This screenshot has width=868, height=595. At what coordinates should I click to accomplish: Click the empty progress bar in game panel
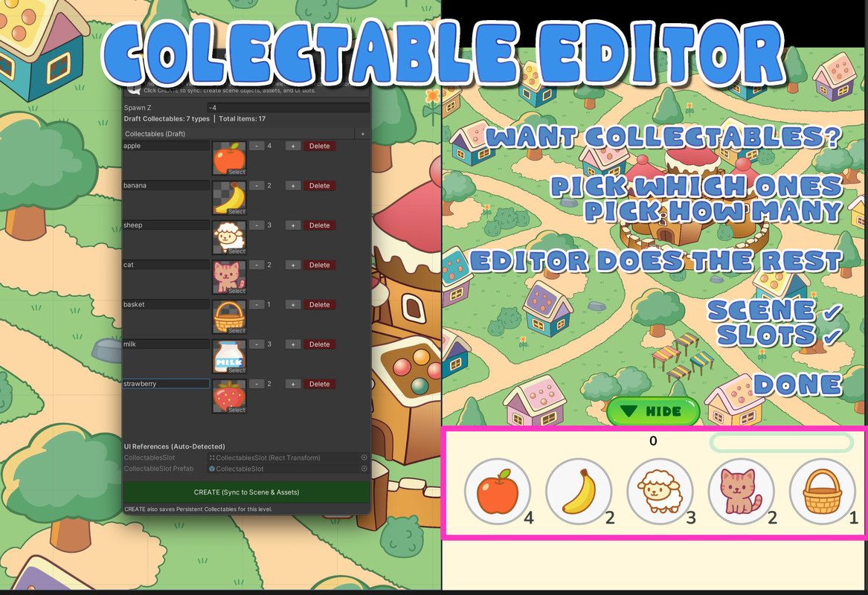782,443
